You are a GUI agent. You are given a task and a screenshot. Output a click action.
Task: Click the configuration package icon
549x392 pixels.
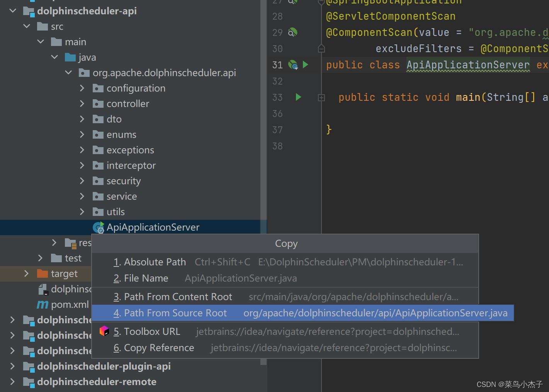click(98, 88)
